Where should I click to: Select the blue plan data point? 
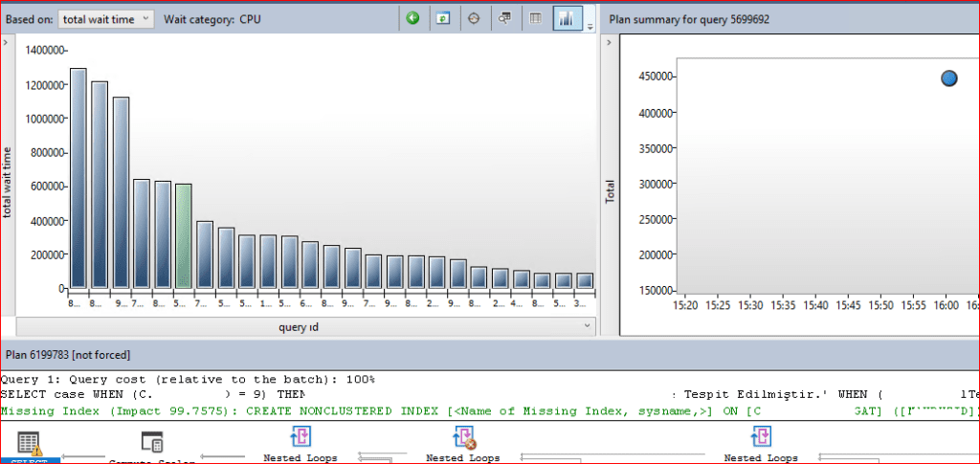tap(948, 78)
